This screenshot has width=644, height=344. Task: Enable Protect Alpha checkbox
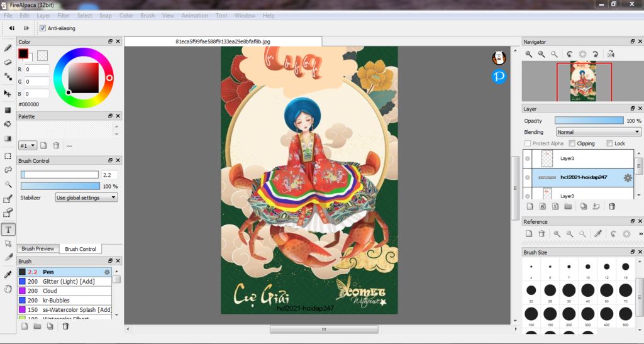[528, 143]
